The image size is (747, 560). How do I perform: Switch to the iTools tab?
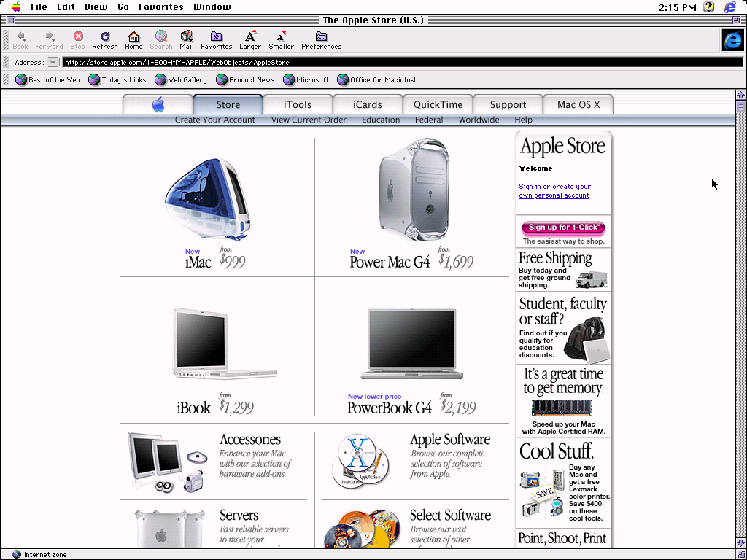pyautogui.click(x=298, y=104)
